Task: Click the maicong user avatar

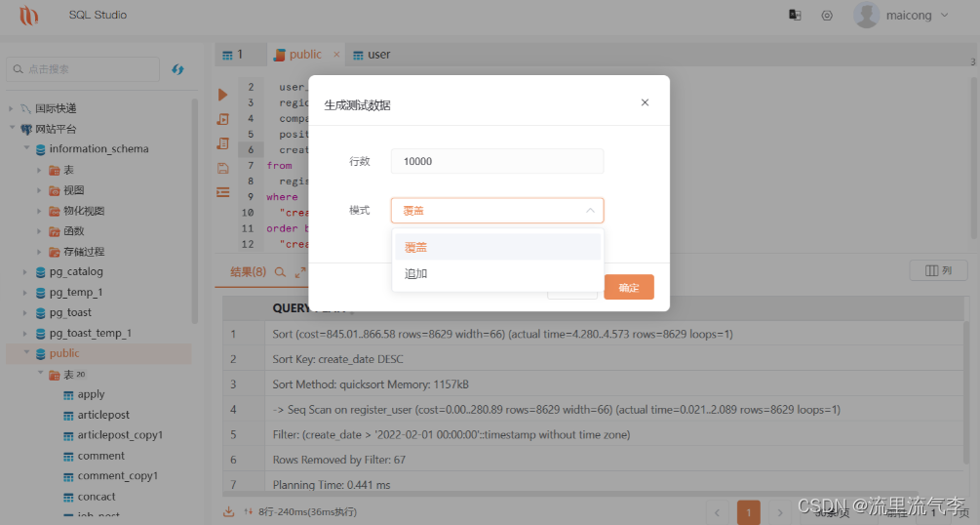Action: coord(866,15)
